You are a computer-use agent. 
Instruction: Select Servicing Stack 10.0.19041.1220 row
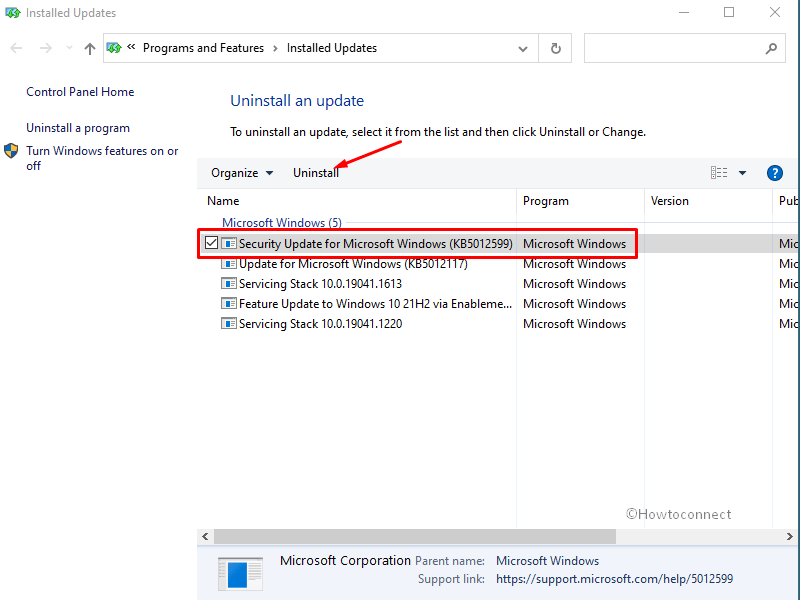click(320, 324)
